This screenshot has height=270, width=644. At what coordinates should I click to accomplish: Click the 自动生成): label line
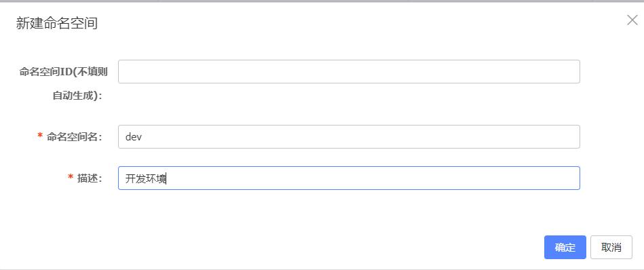pos(77,96)
